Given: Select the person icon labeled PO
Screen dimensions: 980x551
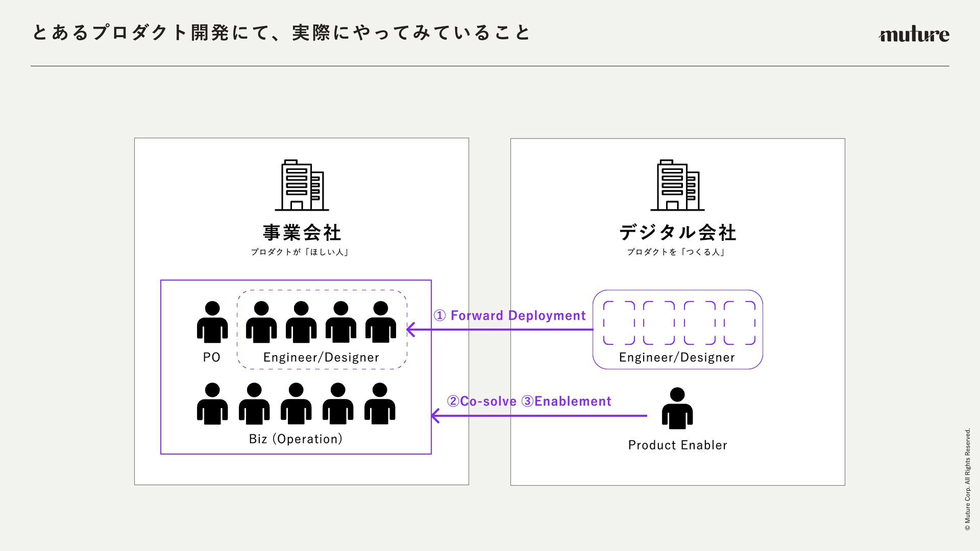Looking at the screenshot, I should point(212,322).
